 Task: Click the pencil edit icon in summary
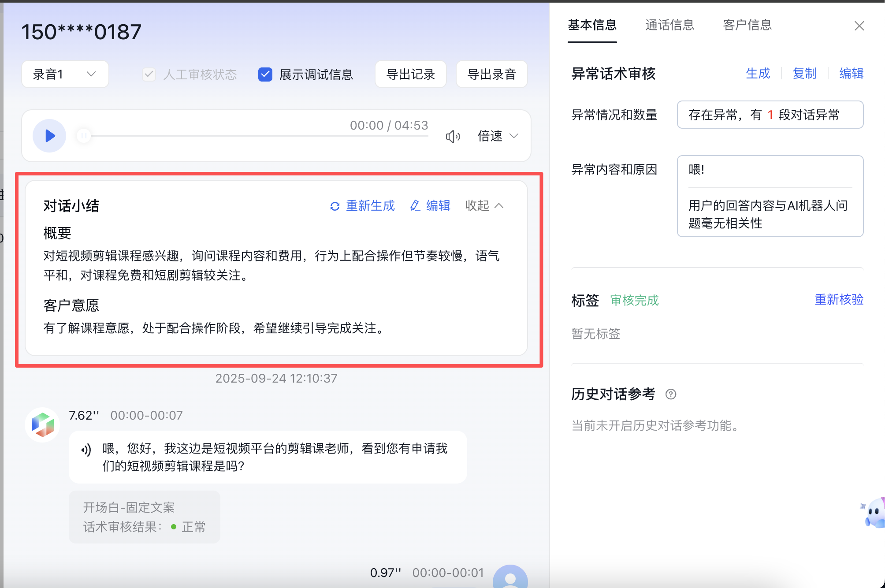click(x=415, y=206)
